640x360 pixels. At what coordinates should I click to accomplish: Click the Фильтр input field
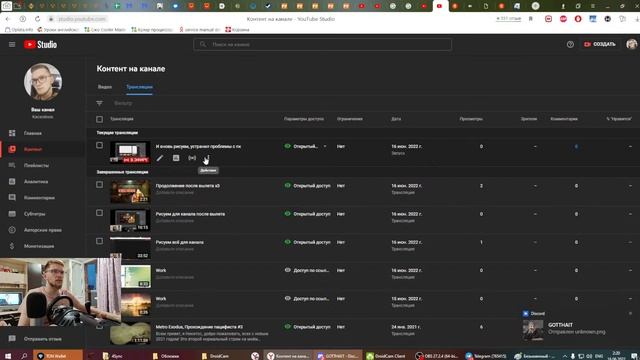pyautogui.click(x=123, y=103)
